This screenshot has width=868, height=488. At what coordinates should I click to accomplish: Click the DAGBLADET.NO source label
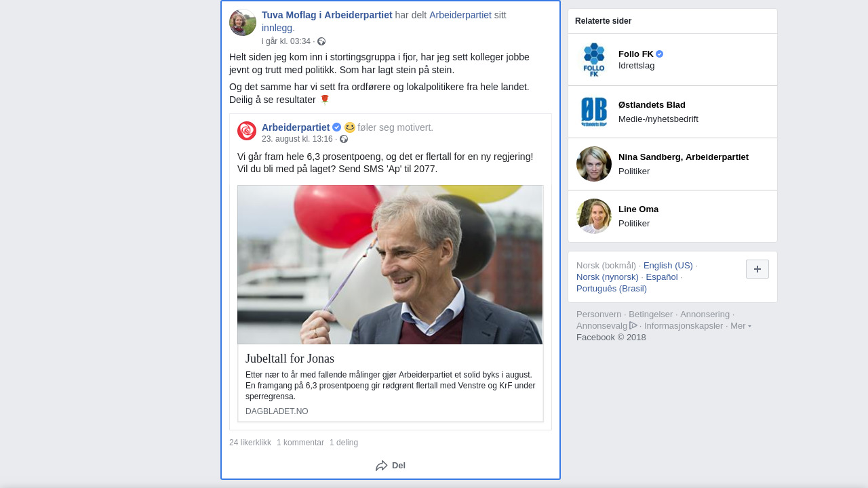(277, 411)
